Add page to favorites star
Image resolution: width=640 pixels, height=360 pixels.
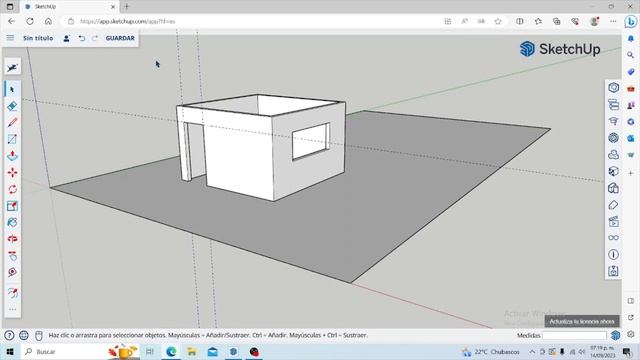(x=498, y=21)
